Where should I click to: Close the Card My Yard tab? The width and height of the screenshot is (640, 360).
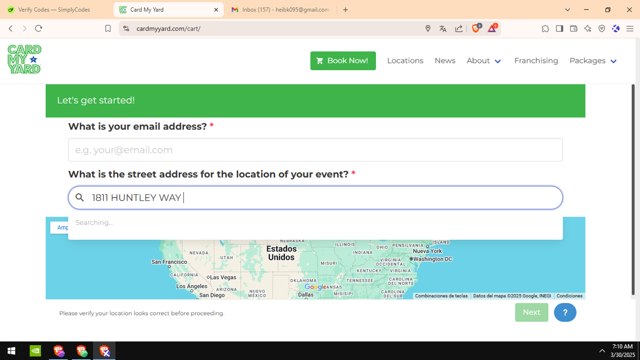point(216,10)
